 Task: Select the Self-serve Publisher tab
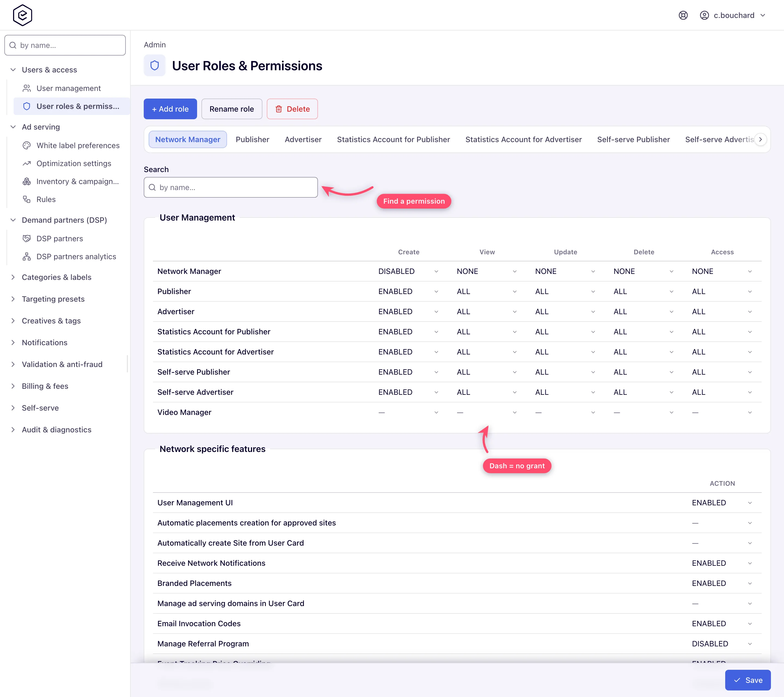tap(633, 140)
